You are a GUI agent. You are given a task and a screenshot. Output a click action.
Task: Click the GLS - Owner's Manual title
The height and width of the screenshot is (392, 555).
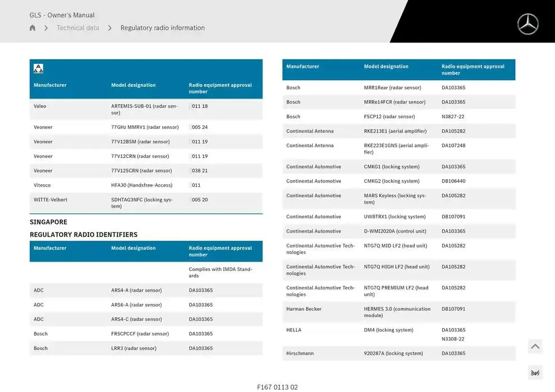(62, 15)
